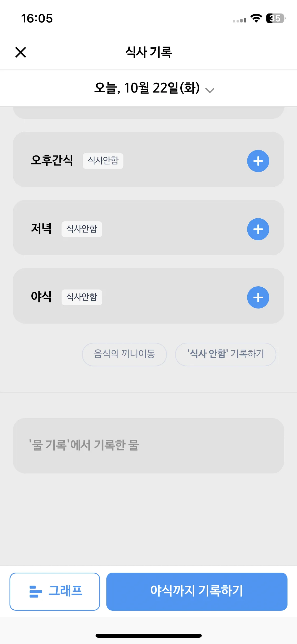Tap the 식사안함 tag on 저녁

82,229
